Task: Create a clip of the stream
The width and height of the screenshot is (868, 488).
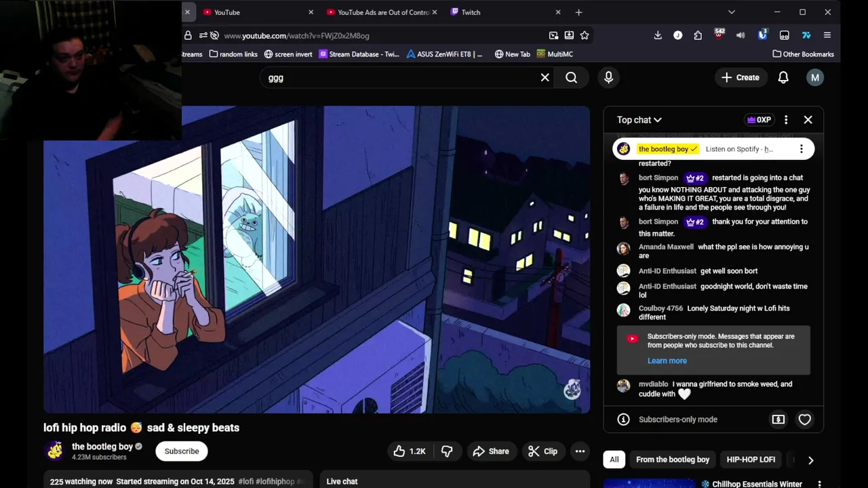Action: [542, 451]
